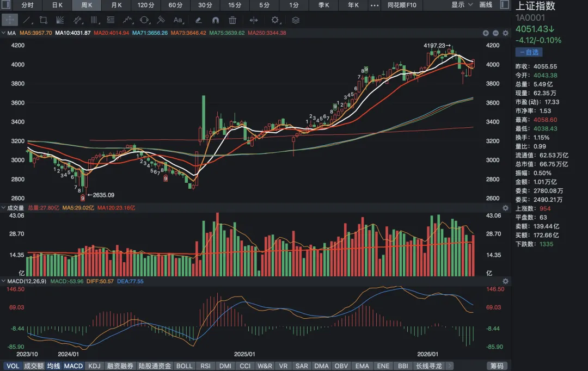Viewport: 588px width, 371px height.
Task: Toggle the KDJ indicator button
Action: click(x=95, y=366)
